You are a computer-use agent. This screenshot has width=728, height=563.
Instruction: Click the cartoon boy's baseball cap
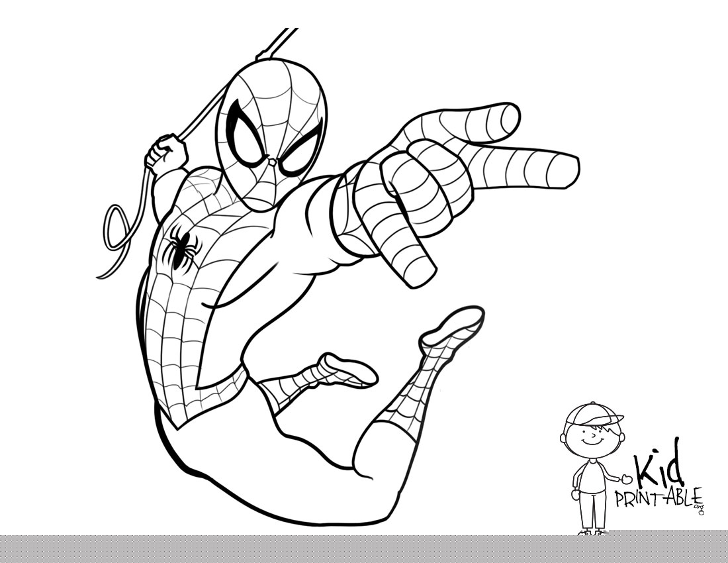(594, 415)
